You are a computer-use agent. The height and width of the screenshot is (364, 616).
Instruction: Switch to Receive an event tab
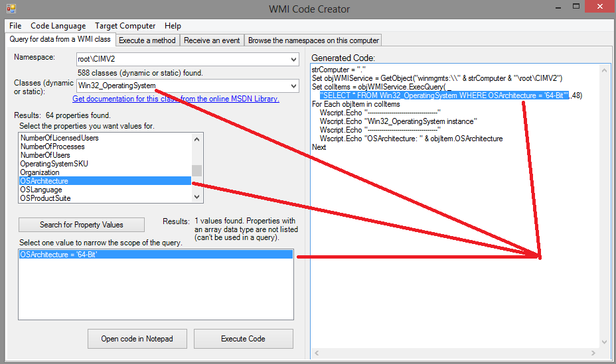212,40
